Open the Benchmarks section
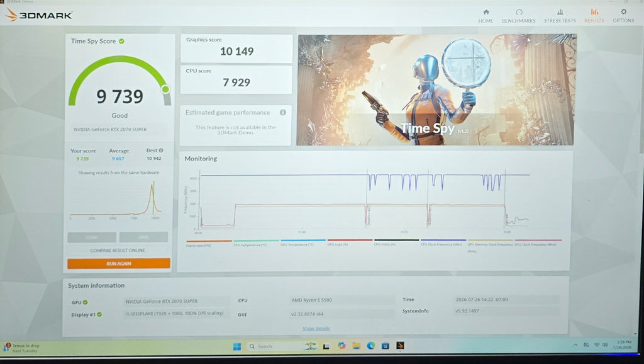Image resolution: width=644 pixels, height=364 pixels. click(x=518, y=16)
